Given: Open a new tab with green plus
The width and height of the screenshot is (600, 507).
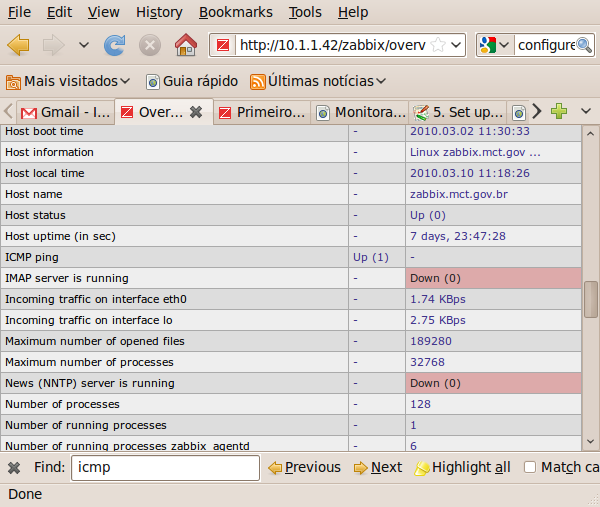Looking at the screenshot, I should [x=559, y=111].
